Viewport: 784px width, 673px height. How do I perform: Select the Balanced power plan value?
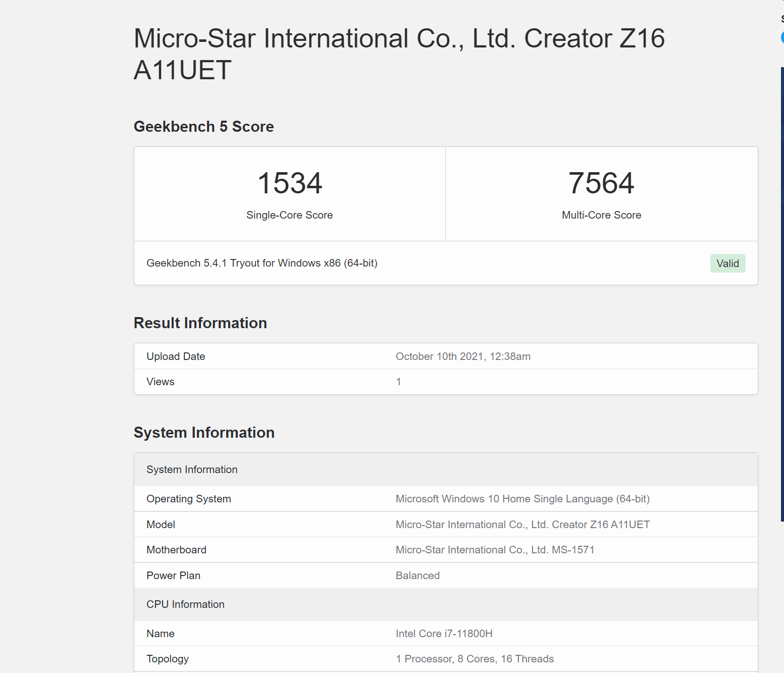click(x=417, y=576)
